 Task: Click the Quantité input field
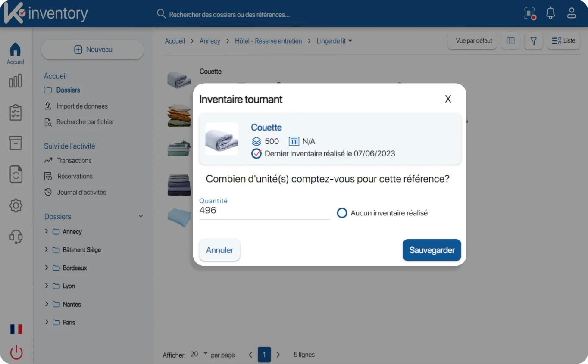click(x=264, y=211)
